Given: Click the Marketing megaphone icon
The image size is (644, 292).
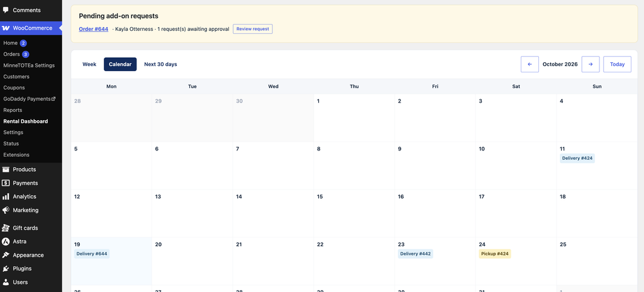Looking at the screenshot, I should tap(6, 210).
